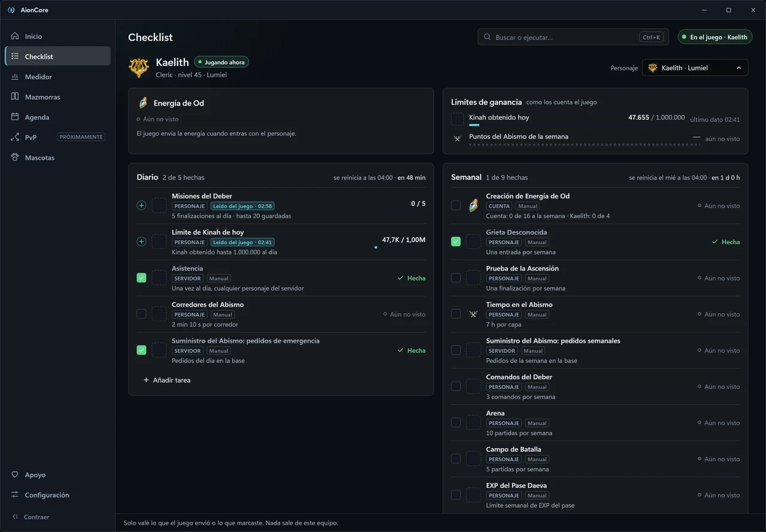Uncheck the Asistencia daily task

point(141,278)
